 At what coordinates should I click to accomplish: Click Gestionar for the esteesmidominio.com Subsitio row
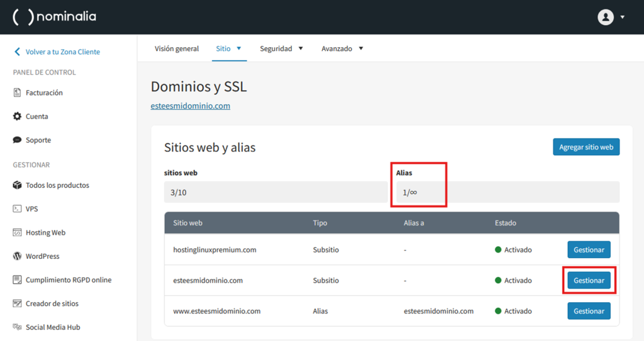589,280
